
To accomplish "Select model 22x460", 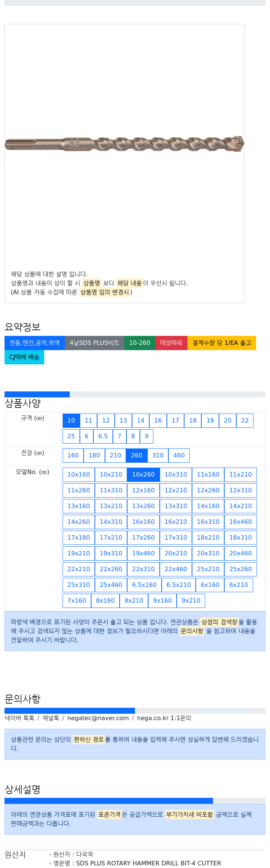I will pyautogui.click(x=175, y=569).
